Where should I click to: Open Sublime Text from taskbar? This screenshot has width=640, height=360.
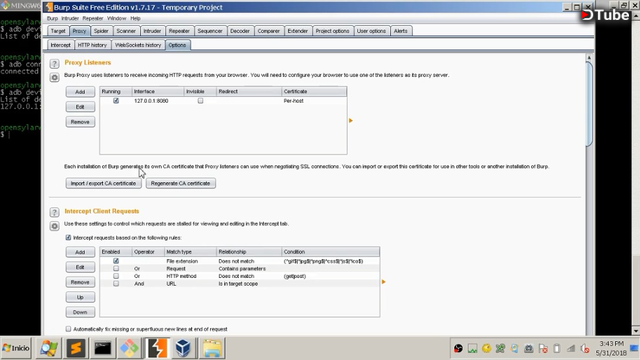point(76,348)
